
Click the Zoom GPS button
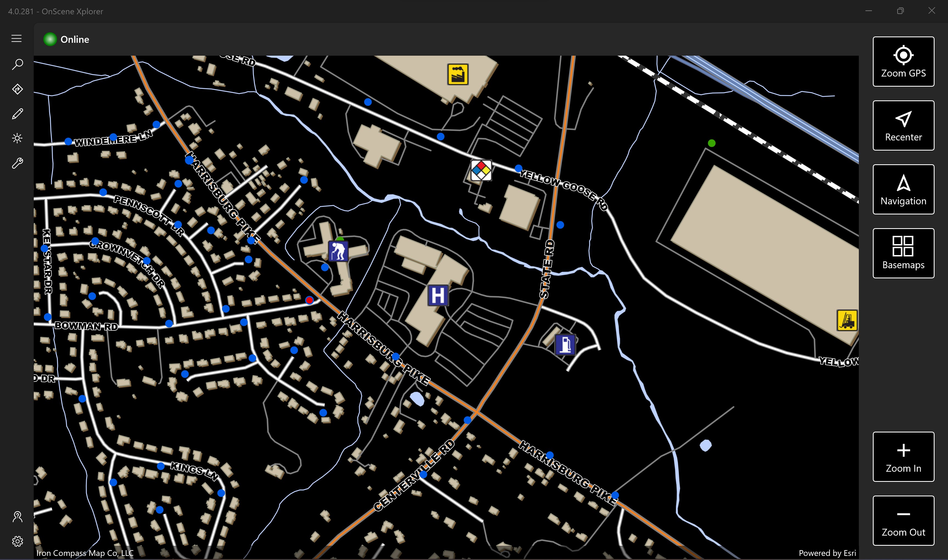(903, 61)
